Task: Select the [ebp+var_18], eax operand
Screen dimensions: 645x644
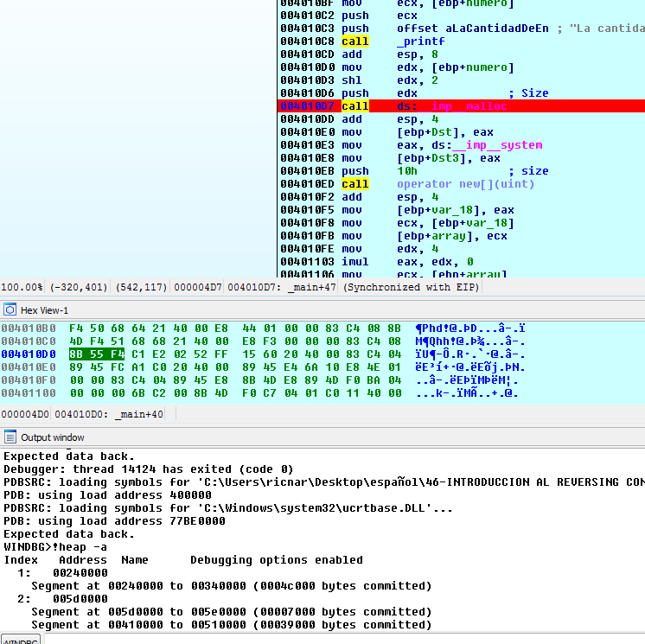Action: pos(456,210)
